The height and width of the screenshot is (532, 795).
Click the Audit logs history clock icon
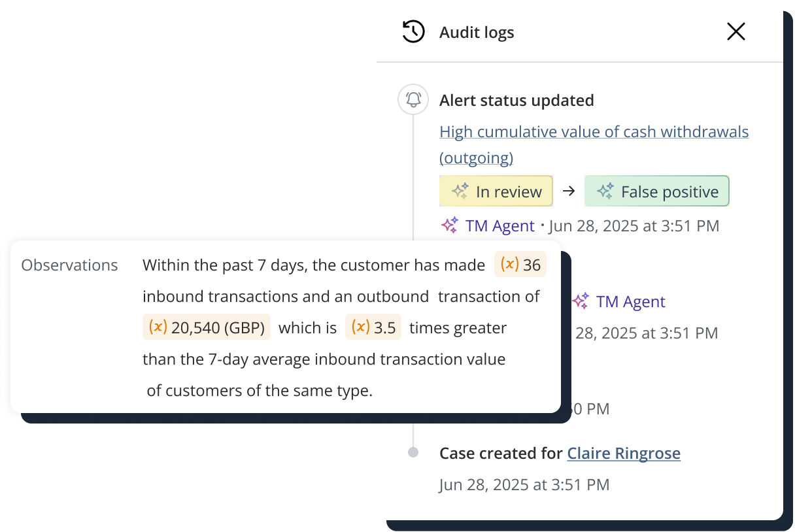pyautogui.click(x=413, y=31)
